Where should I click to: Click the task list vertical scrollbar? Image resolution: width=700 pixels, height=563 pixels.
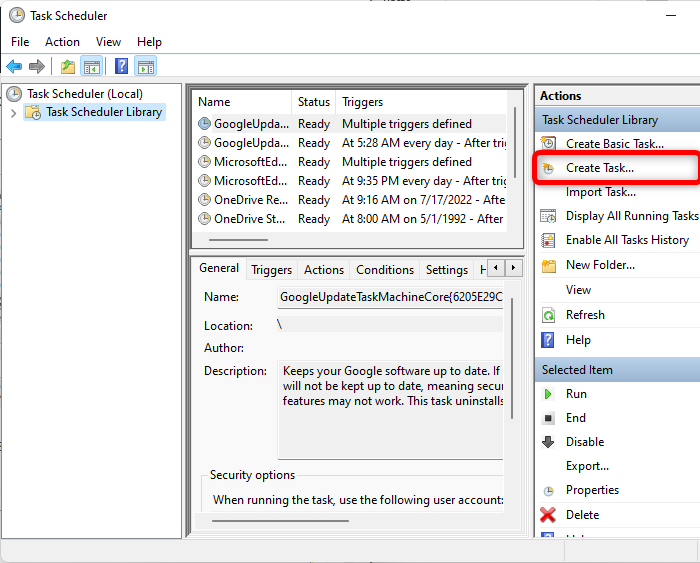point(515,142)
